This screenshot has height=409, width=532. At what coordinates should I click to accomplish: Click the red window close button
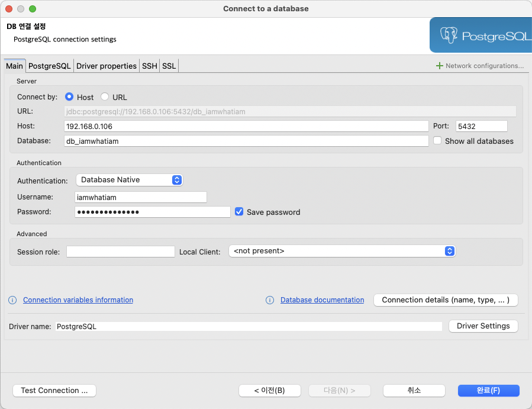[9, 9]
